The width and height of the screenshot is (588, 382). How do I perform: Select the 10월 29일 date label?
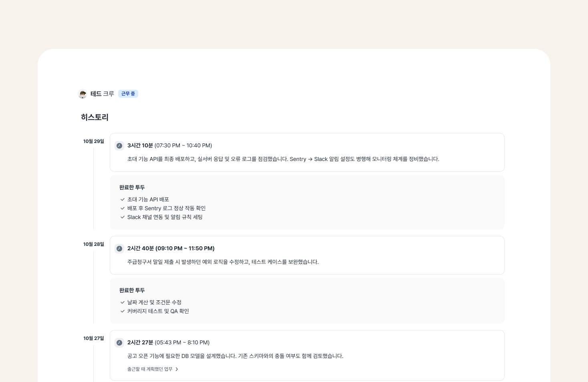click(94, 141)
